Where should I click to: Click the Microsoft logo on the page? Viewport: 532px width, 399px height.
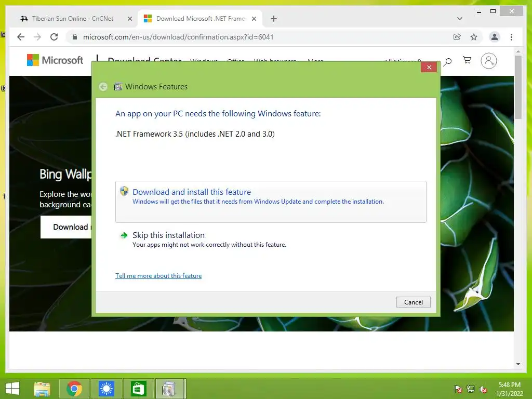(x=55, y=60)
